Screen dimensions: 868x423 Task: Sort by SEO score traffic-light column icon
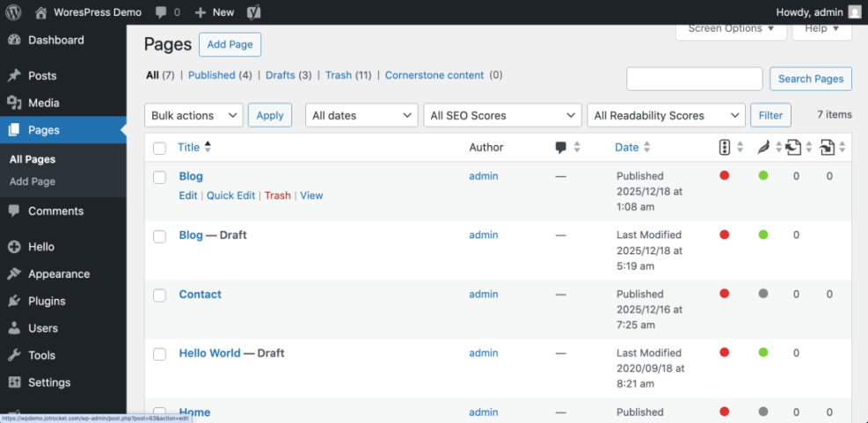pyautogui.click(x=724, y=147)
